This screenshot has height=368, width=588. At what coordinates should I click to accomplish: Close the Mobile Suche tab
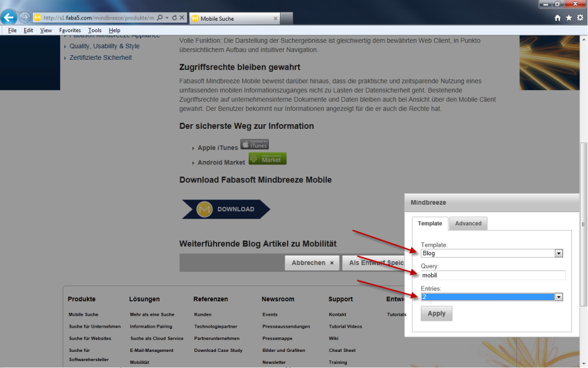pos(275,18)
